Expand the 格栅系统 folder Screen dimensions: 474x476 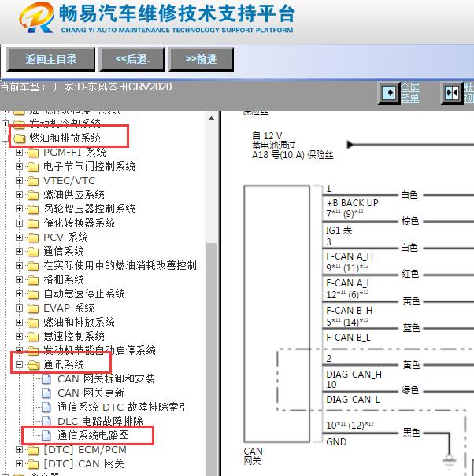[x=19, y=279]
